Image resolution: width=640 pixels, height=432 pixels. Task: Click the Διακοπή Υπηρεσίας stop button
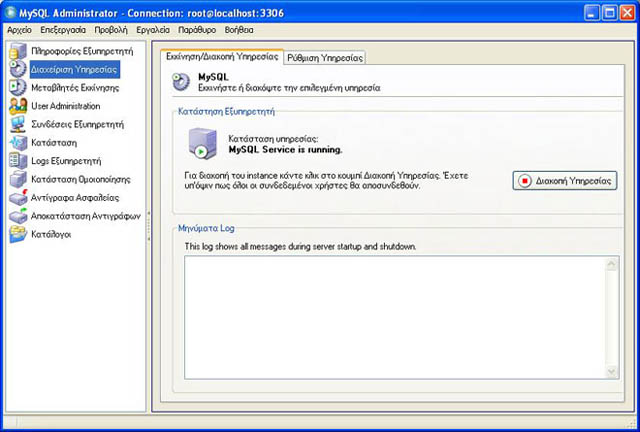point(565,180)
